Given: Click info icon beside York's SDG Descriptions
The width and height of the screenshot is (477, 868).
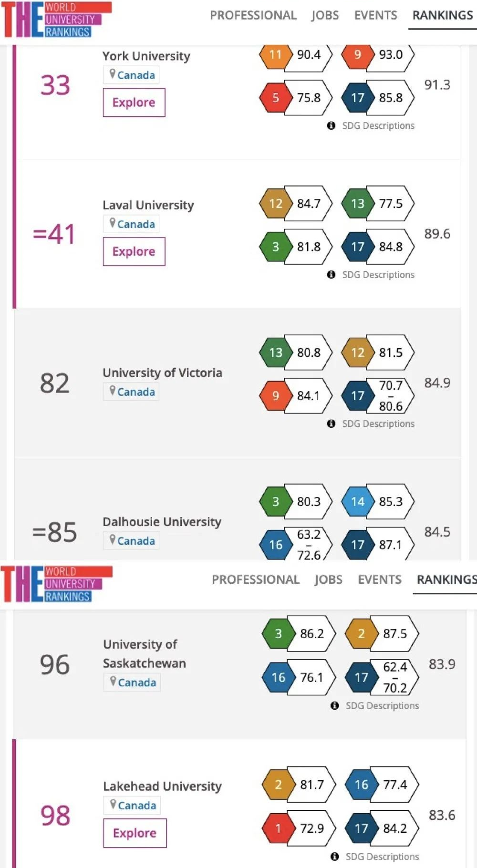Looking at the screenshot, I should coord(331,126).
